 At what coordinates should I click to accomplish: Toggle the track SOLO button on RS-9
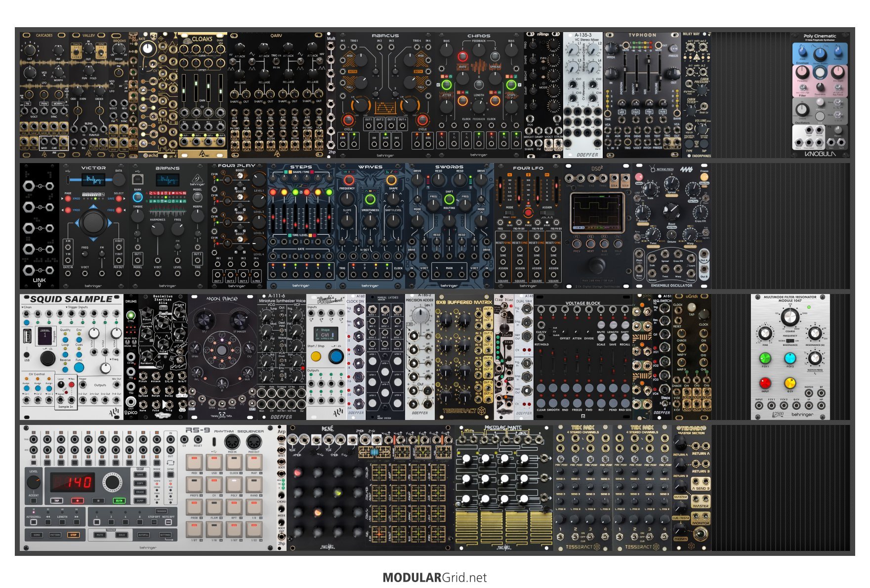click(x=122, y=535)
